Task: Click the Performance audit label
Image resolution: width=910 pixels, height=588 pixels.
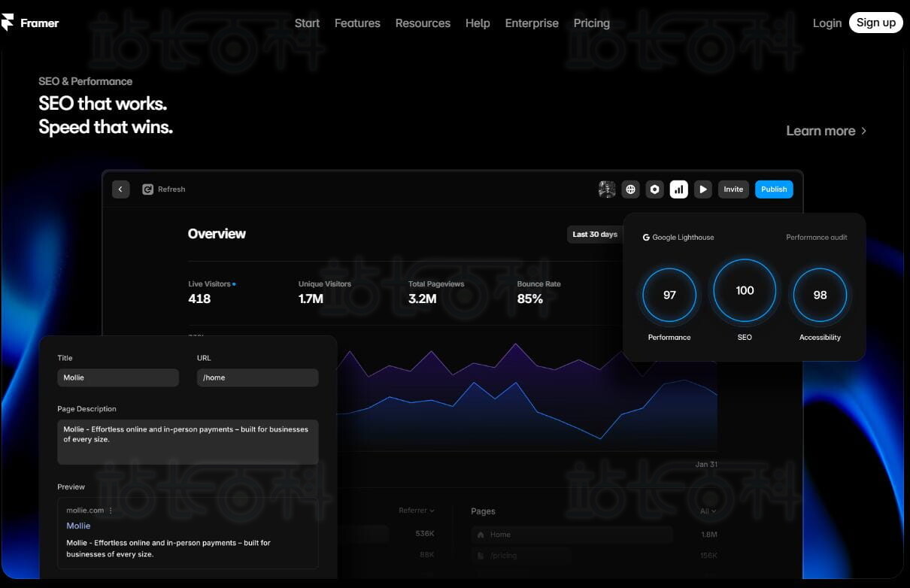Action: (x=817, y=238)
